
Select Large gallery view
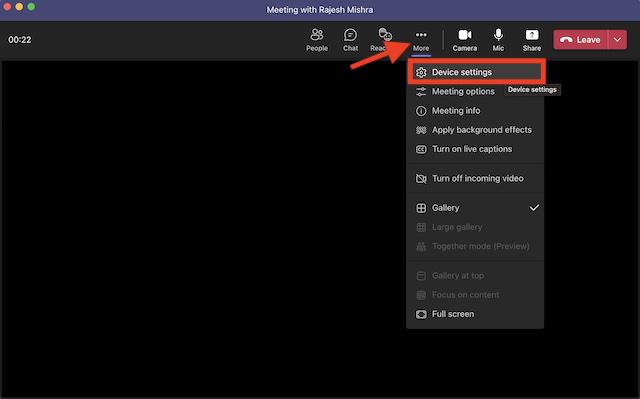(x=475, y=227)
